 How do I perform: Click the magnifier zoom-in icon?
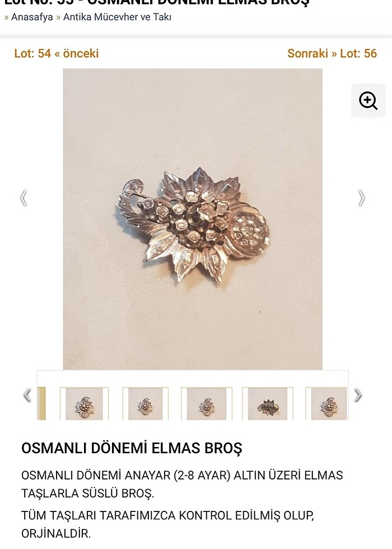click(368, 100)
